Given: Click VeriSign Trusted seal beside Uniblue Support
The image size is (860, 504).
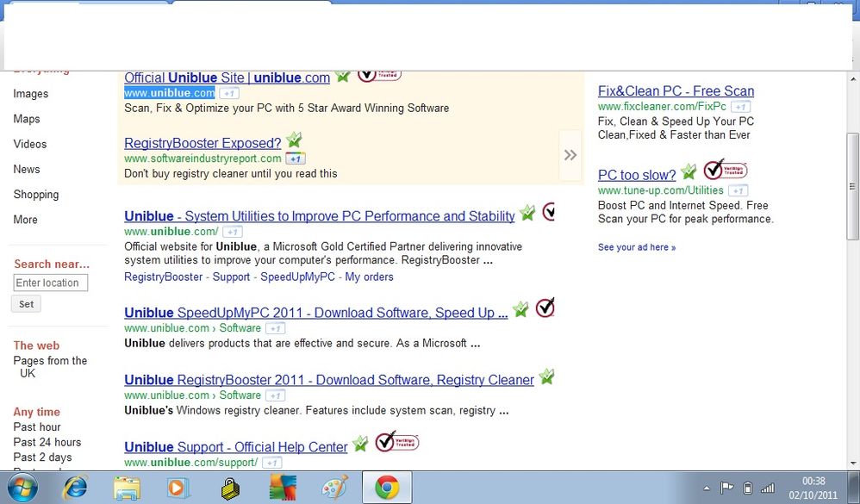Looking at the screenshot, I should pos(397,441).
